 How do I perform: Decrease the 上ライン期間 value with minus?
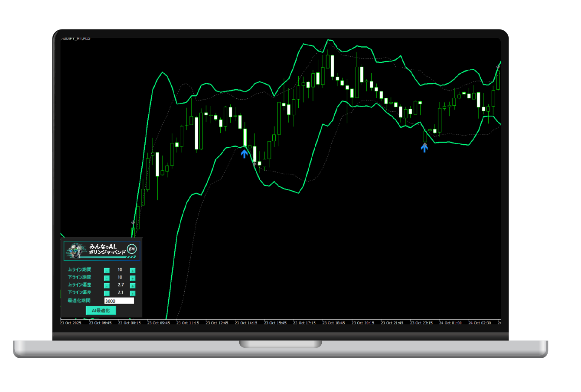click(107, 270)
